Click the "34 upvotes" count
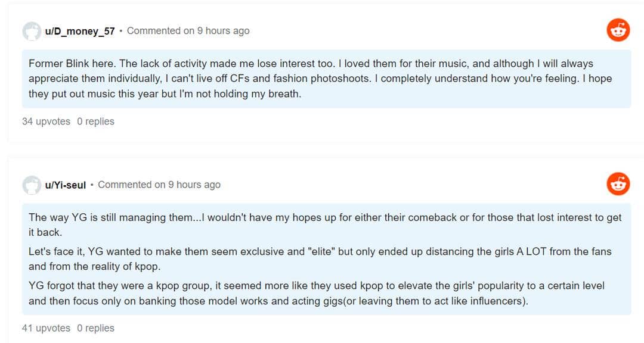 coord(46,121)
